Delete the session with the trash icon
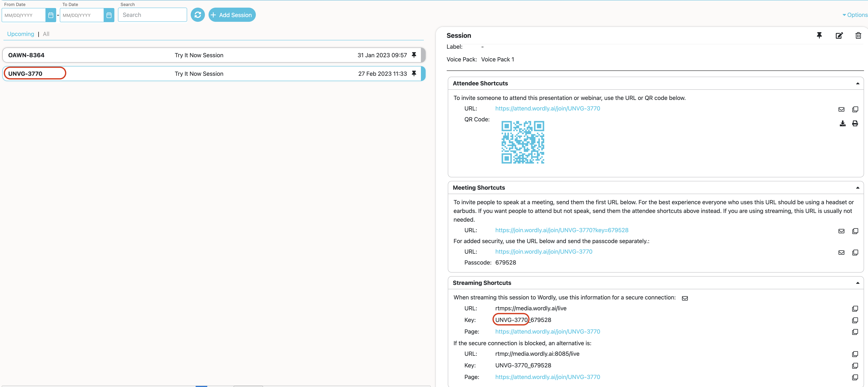This screenshot has width=868, height=387. (858, 35)
